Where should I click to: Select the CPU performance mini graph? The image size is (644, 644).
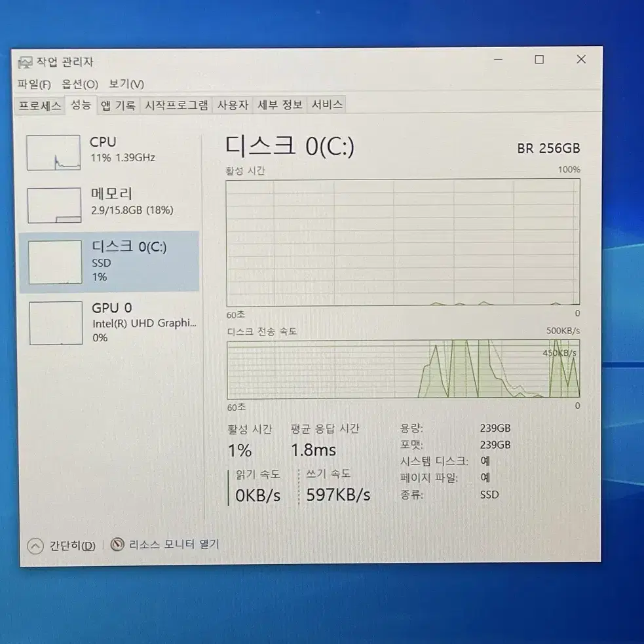[53, 153]
